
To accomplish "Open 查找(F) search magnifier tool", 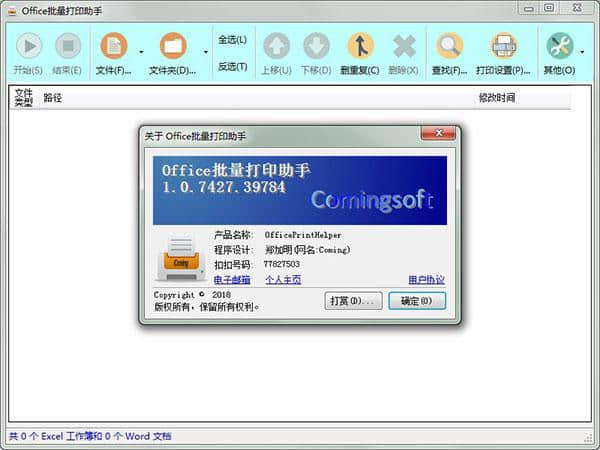I will pos(450,46).
